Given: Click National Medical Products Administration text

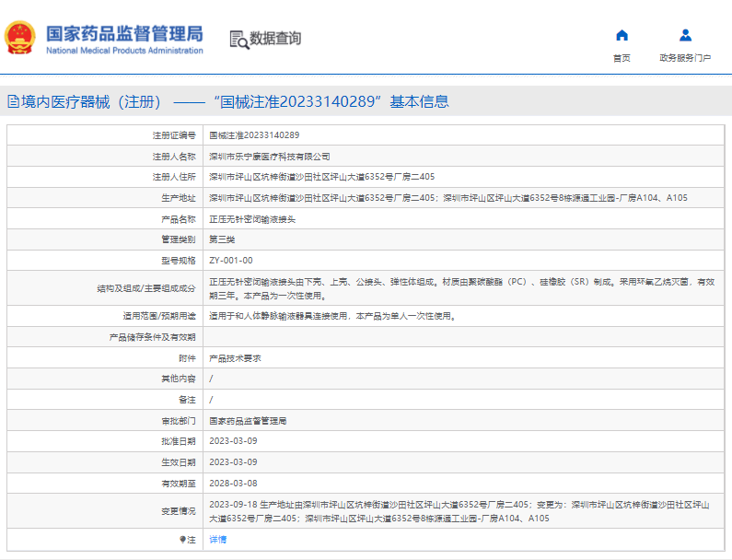Looking at the screenshot, I should click(x=124, y=51).
